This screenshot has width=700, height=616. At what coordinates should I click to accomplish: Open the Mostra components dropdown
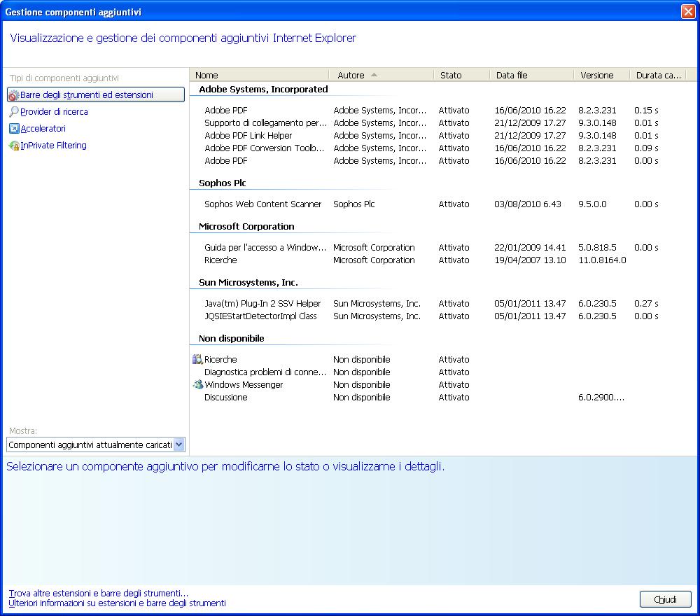click(x=178, y=444)
